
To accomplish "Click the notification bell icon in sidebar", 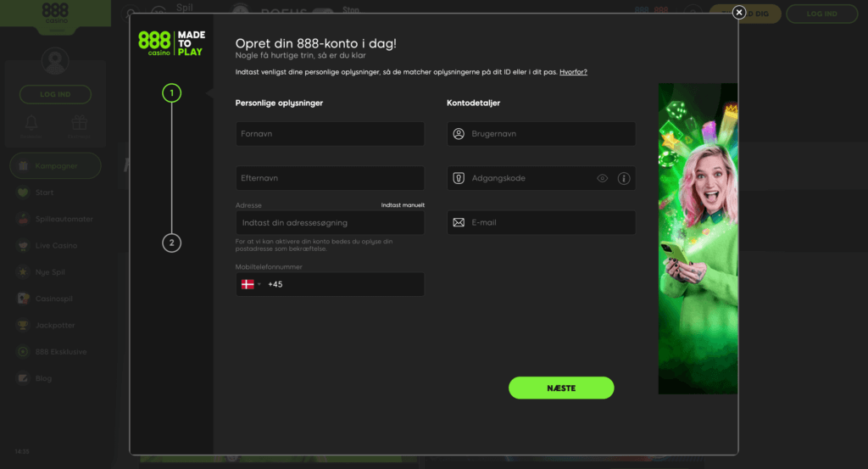I will pyautogui.click(x=31, y=123).
